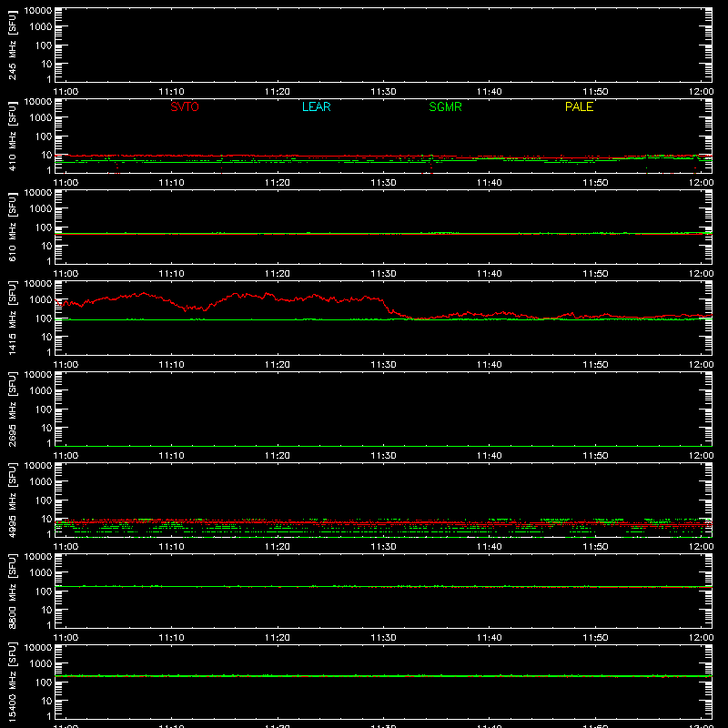Select the 4995 MHz [SFU] axis title
This screenshot has height=728, width=728.
tap(12, 500)
